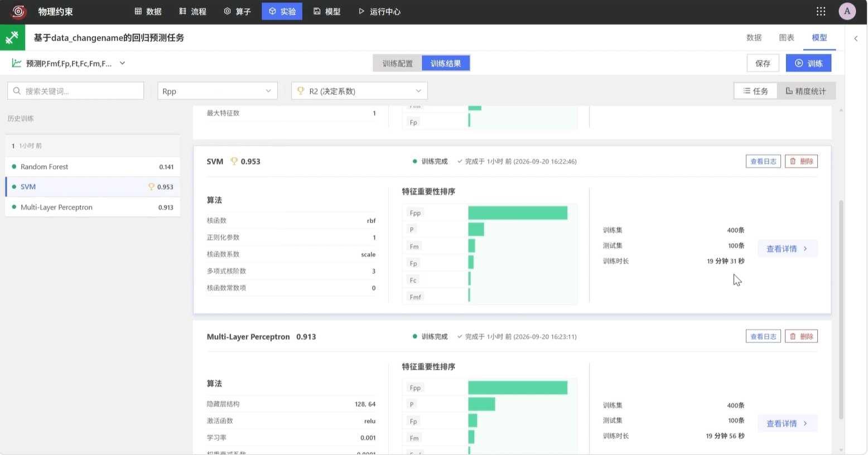Delete the SVM training result
The width and height of the screenshot is (868, 455).
pos(801,161)
